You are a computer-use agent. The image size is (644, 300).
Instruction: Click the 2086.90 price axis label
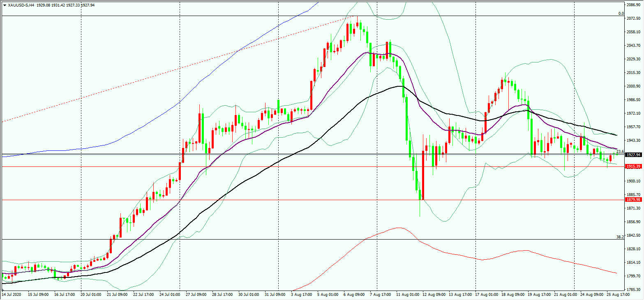634,5
